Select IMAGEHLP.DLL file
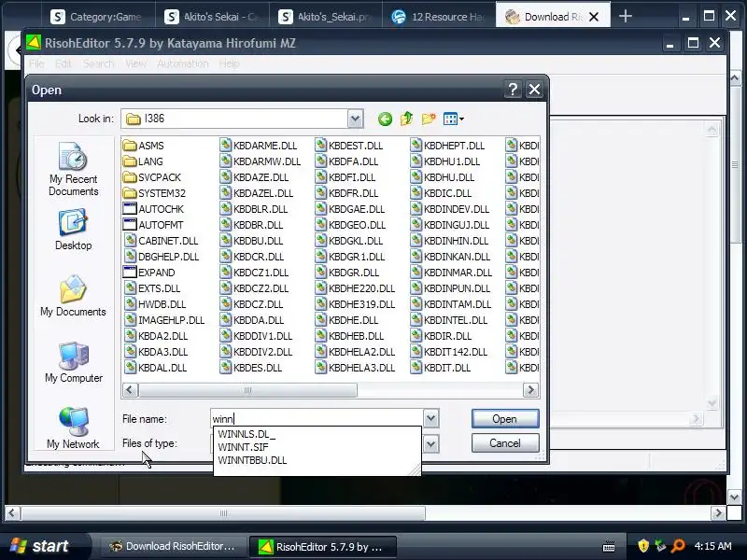This screenshot has width=747, height=560. click(x=164, y=320)
